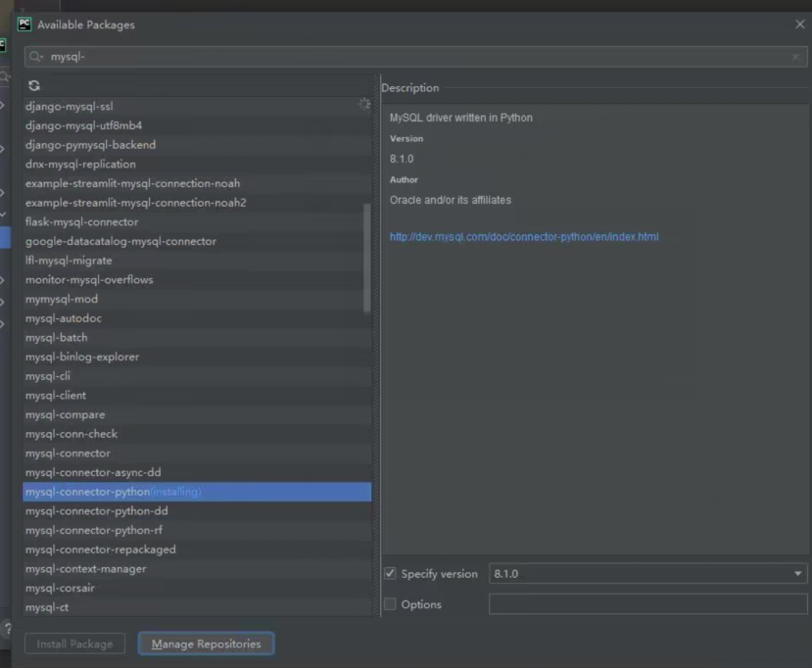Click the refresh package list icon
The image size is (812, 668).
[x=34, y=86]
